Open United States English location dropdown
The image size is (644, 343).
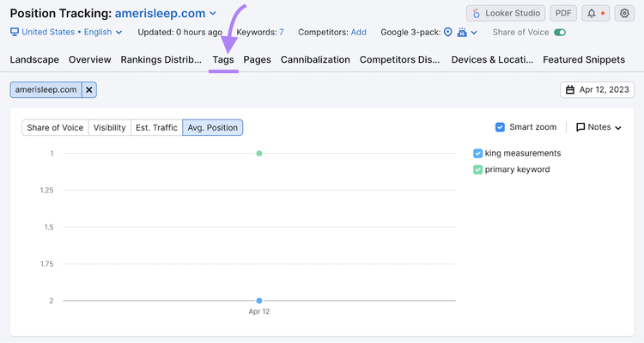72,32
